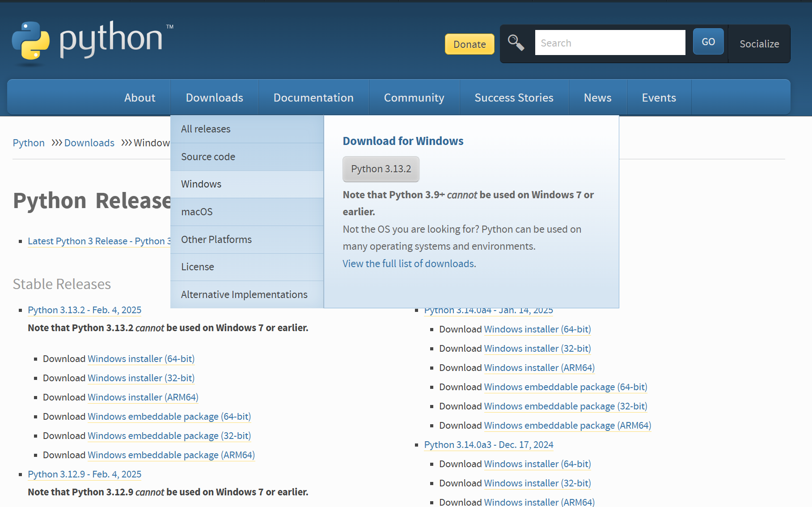Download 3.13.2 Windows embeddable package (ARM64)
Image resolution: width=812 pixels, height=507 pixels.
(x=171, y=455)
